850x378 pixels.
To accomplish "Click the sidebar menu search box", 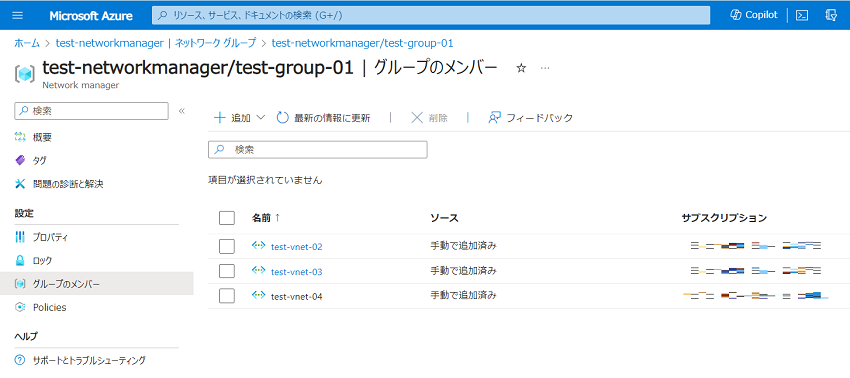I will (92, 111).
